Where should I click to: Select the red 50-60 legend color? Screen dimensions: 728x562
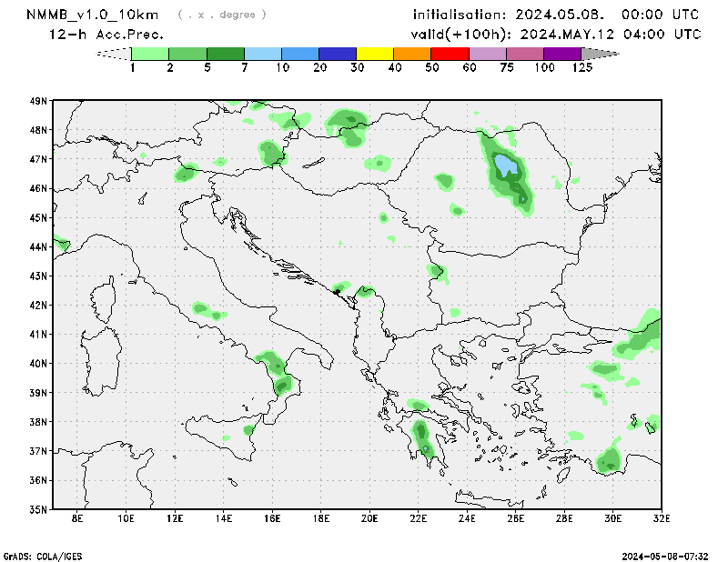(450, 54)
